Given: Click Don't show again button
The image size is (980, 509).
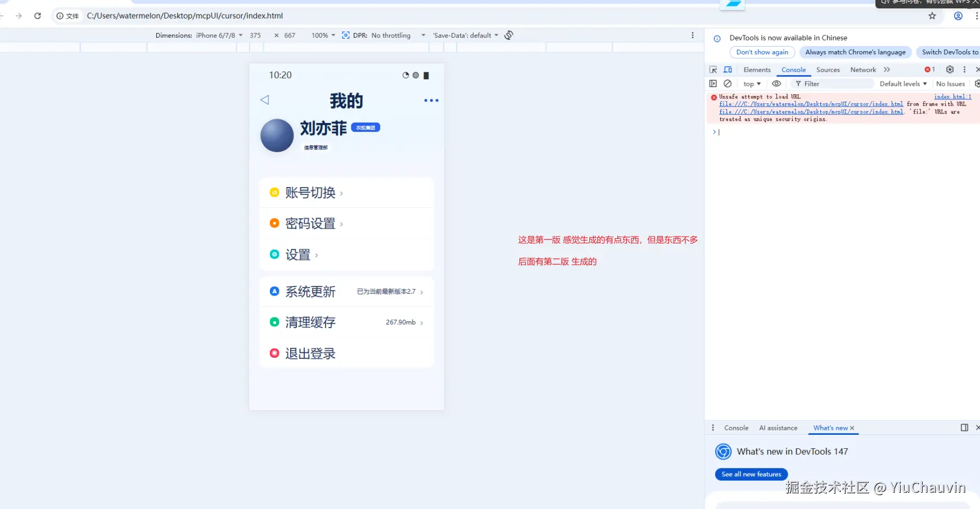Looking at the screenshot, I should (762, 52).
